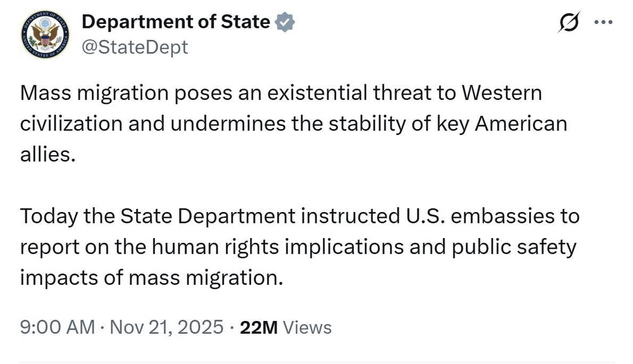This screenshot has height=364, width=633.
Task: Open the three-dot more options menu
Action: [605, 22]
